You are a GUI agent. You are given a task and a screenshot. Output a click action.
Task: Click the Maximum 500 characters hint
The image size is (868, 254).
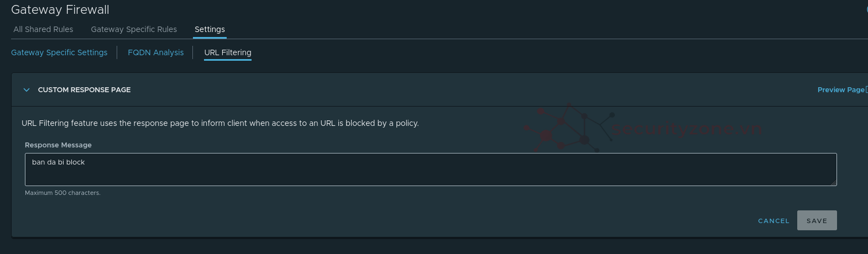pos(62,193)
